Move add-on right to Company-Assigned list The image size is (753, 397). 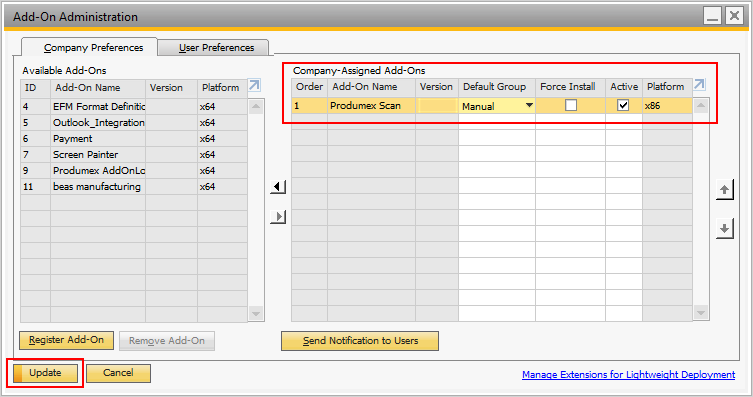pyautogui.click(x=278, y=217)
